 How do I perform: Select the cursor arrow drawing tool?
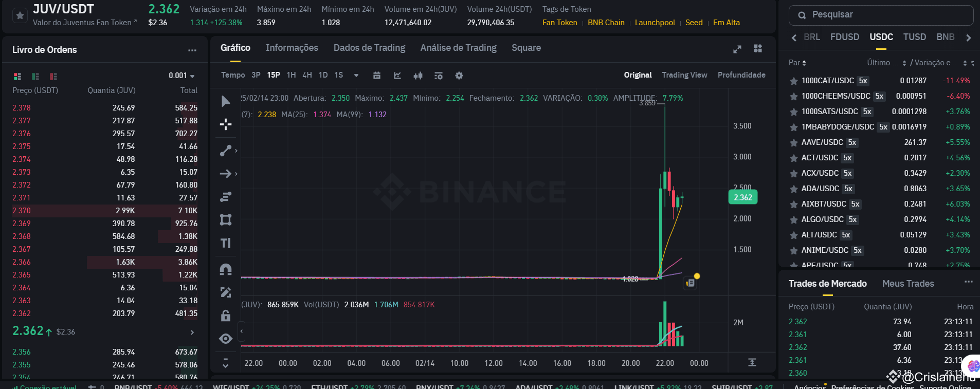pos(225,101)
